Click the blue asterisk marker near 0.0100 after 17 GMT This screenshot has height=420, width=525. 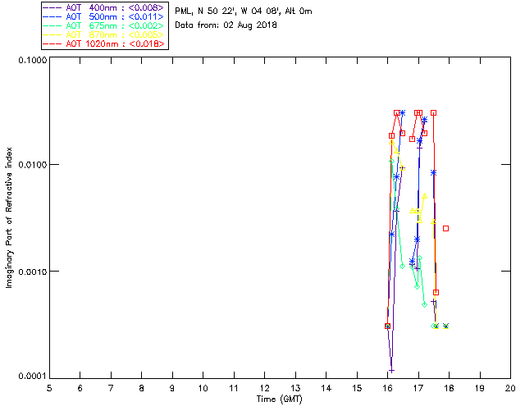[434, 173]
